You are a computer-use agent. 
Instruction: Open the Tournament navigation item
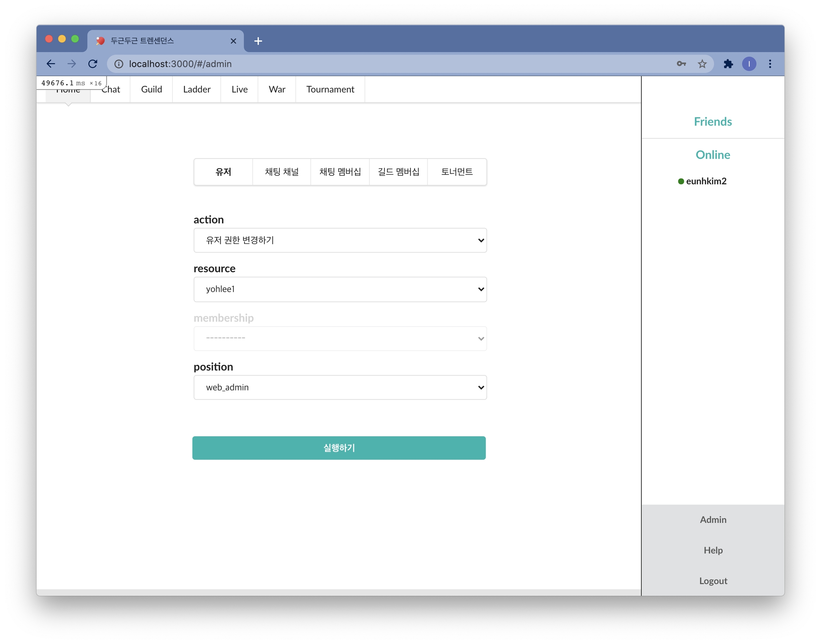pos(330,89)
